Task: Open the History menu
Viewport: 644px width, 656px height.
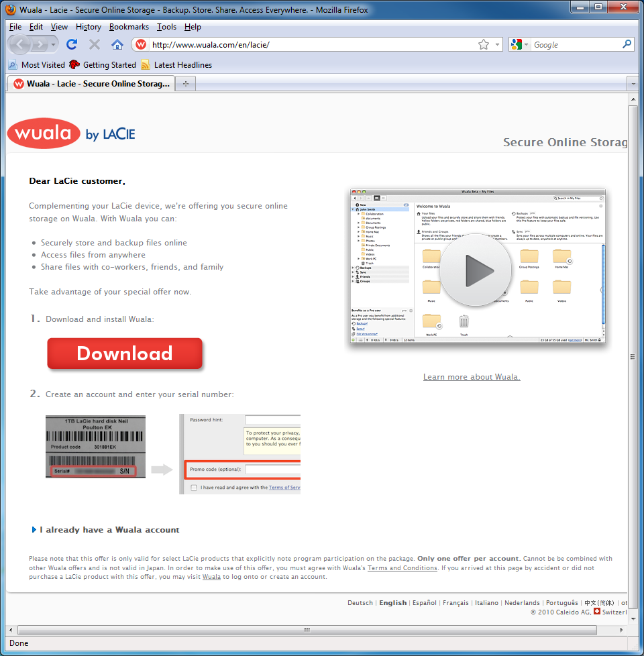Action: pos(89,27)
